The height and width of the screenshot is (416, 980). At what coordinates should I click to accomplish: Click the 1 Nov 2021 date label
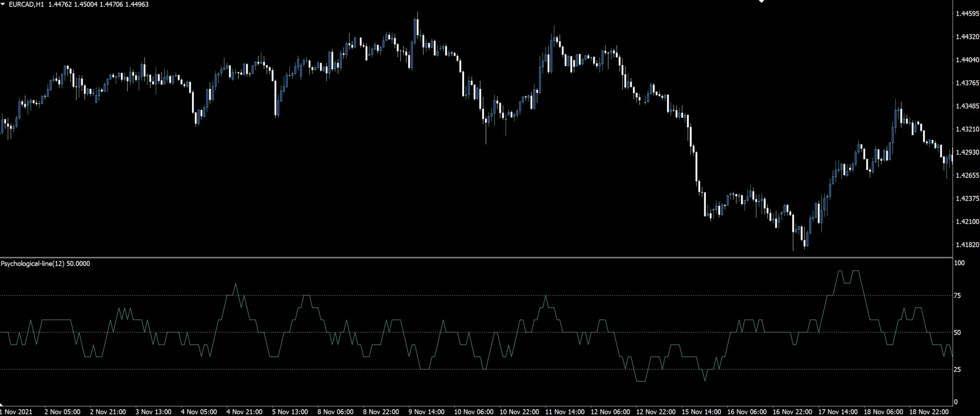click(x=16, y=412)
